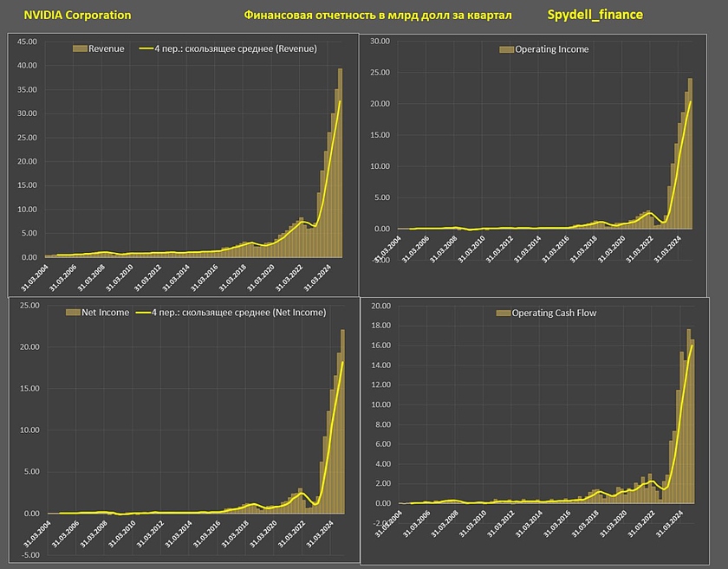
Task: Click the Net Income legend swatch
Action: [x=62, y=312]
